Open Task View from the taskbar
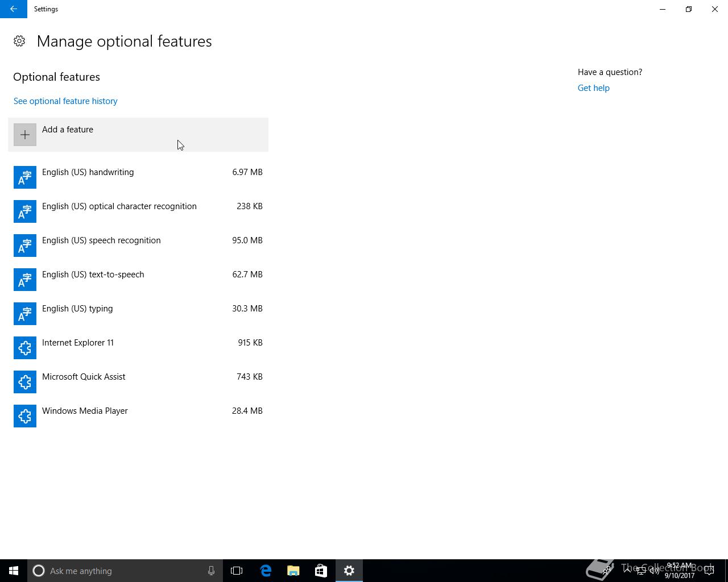Screen dimensions: 728x582 [x=237, y=571]
